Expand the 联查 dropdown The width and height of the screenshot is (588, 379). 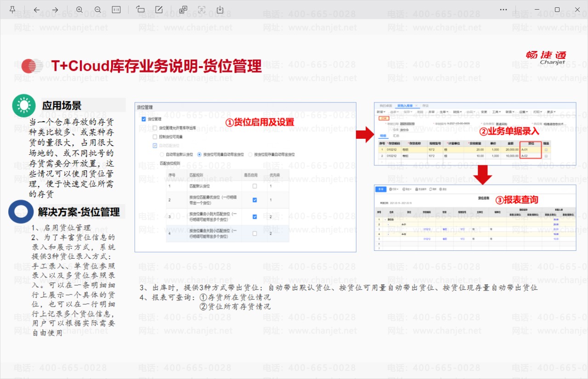coord(510,112)
